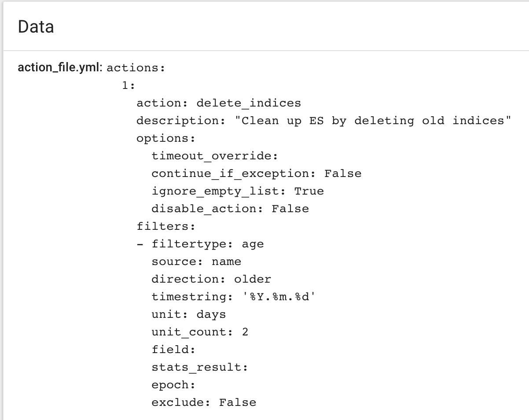The image size is (529, 420).
Task: Click the 'options:' line
Action: click(x=165, y=138)
